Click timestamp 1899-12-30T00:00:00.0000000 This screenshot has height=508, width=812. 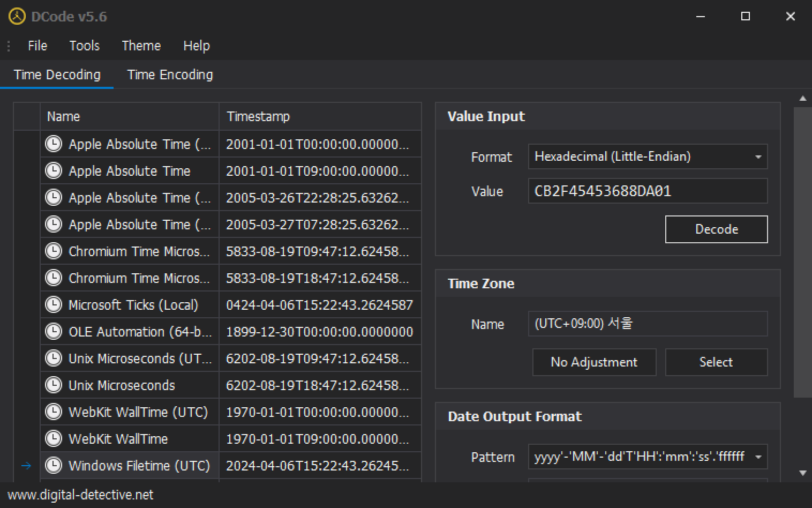pyautogui.click(x=320, y=331)
